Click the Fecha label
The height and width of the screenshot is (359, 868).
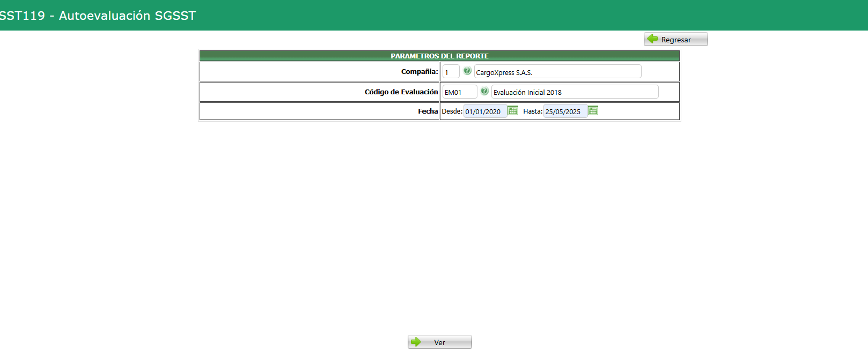(428, 111)
